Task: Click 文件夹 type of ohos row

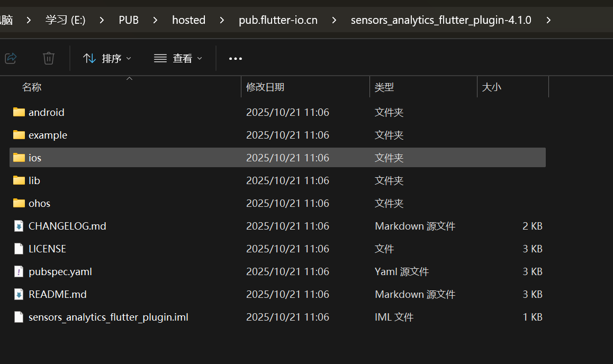Action: pyautogui.click(x=389, y=203)
